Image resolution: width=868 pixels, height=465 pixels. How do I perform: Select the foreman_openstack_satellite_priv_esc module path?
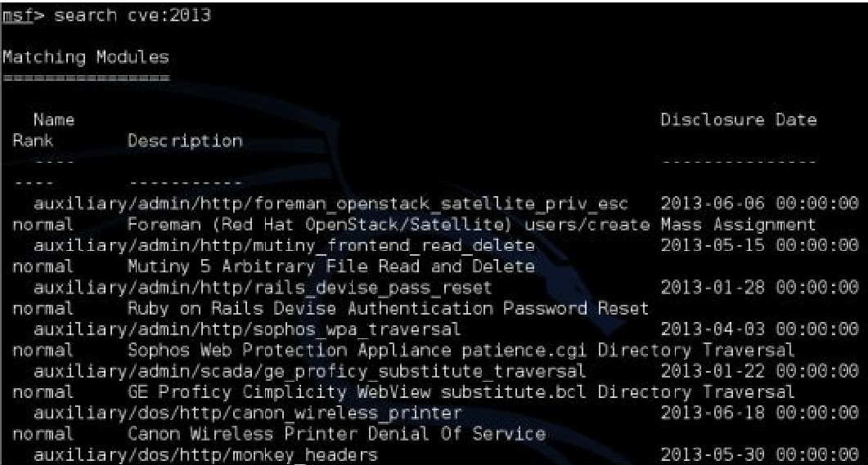331,204
